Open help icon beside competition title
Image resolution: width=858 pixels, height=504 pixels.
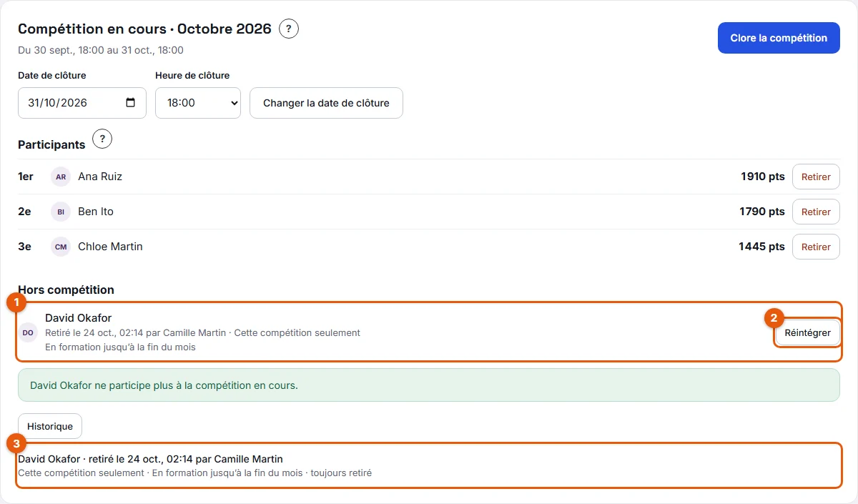(288, 29)
